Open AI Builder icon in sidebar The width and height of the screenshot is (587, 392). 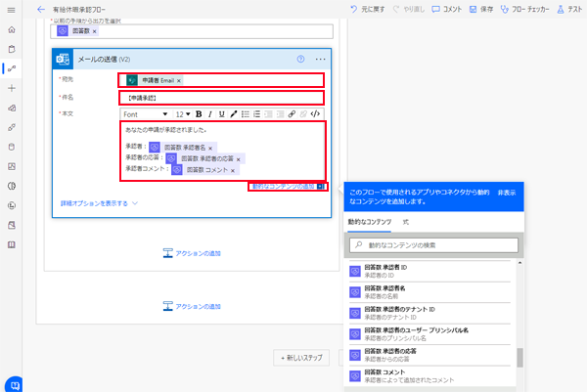pos(12,186)
